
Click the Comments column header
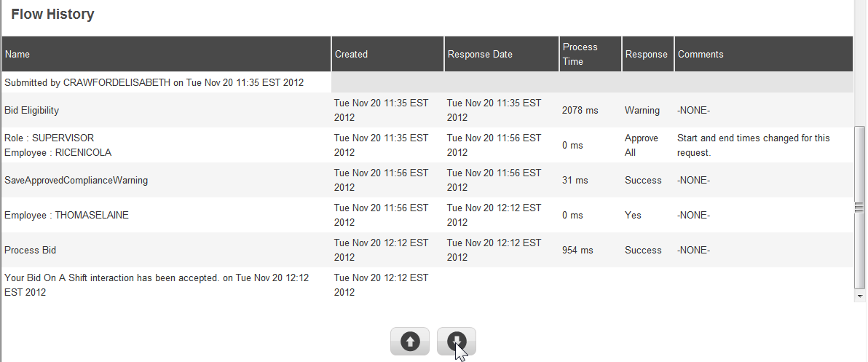701,55
